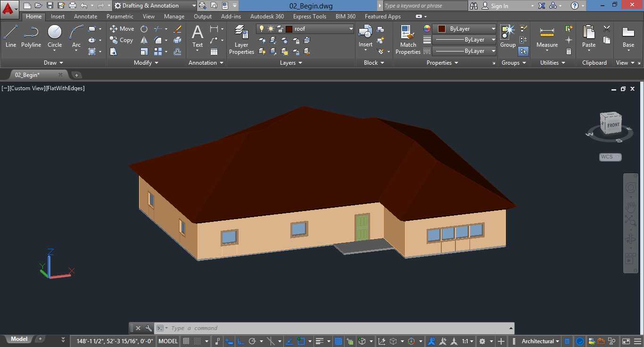Click the Cut icon in Clipboard panel
The image size is (644, 347).
coord(607,29)
